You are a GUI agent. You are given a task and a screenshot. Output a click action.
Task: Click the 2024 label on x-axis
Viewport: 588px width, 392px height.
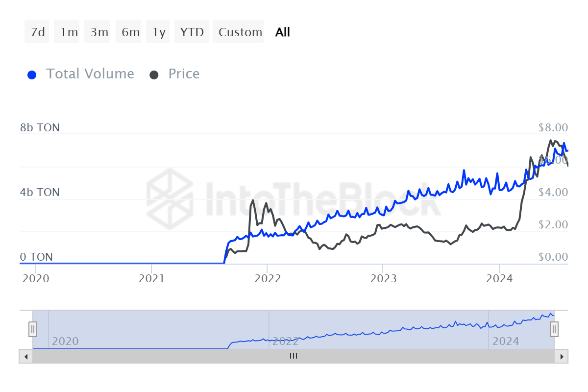[x=498, y=279]
